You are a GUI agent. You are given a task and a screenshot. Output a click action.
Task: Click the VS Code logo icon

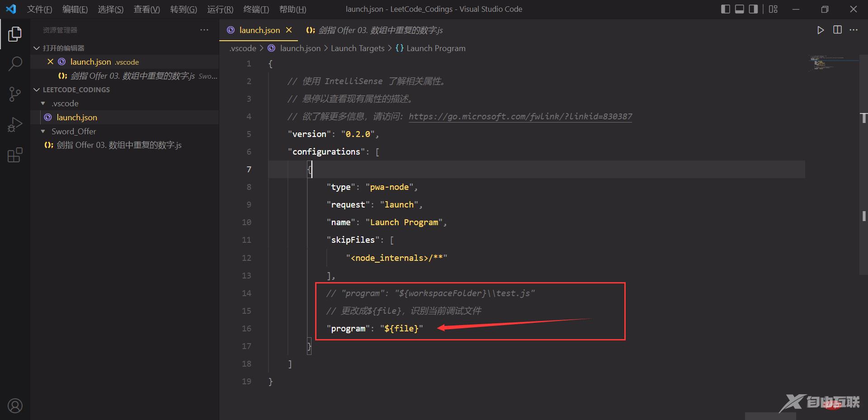(11, 9)
